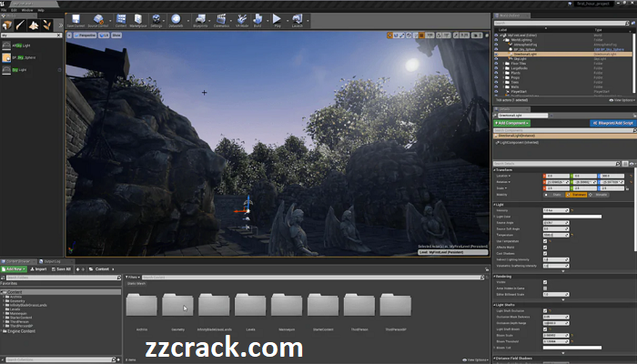Click the Launch toolbar icon

(x=298, y=20)
